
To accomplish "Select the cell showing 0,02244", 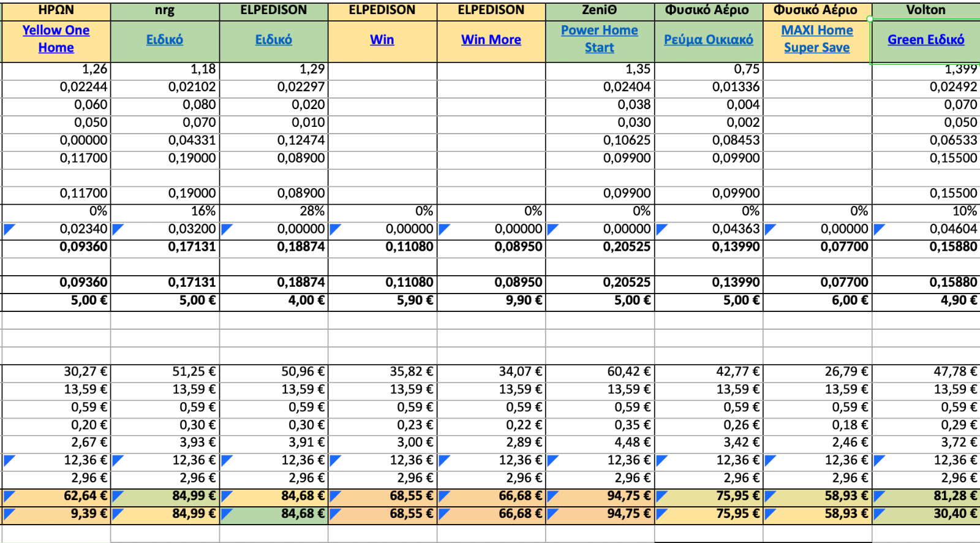I will click(x=56, y=88).
